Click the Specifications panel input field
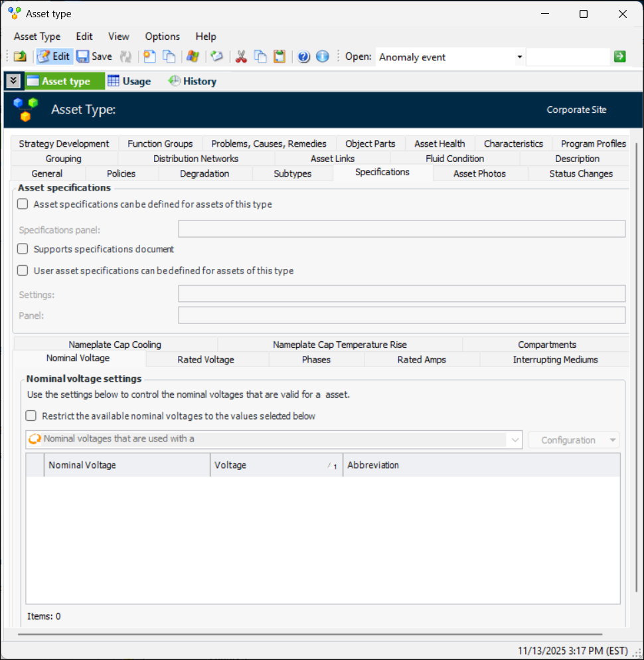Screen dimensions: 644x660 [x=402, y=229]
